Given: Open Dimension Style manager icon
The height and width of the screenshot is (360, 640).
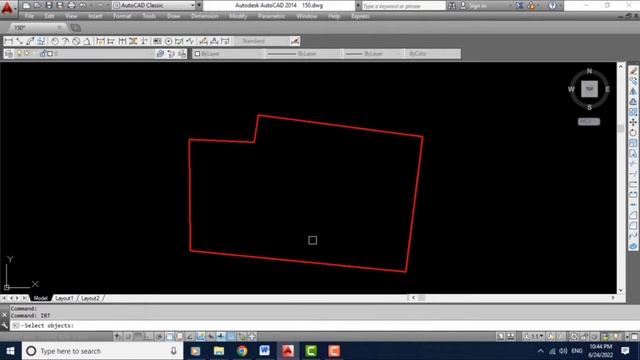Looking at the screenshot, I should pyautogui.click(x=295, y=41).
